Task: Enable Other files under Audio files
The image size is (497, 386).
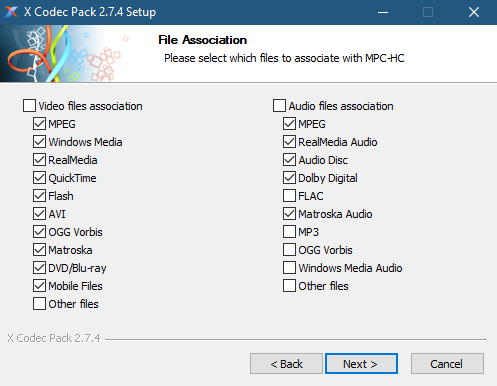Action: point(289,286)
